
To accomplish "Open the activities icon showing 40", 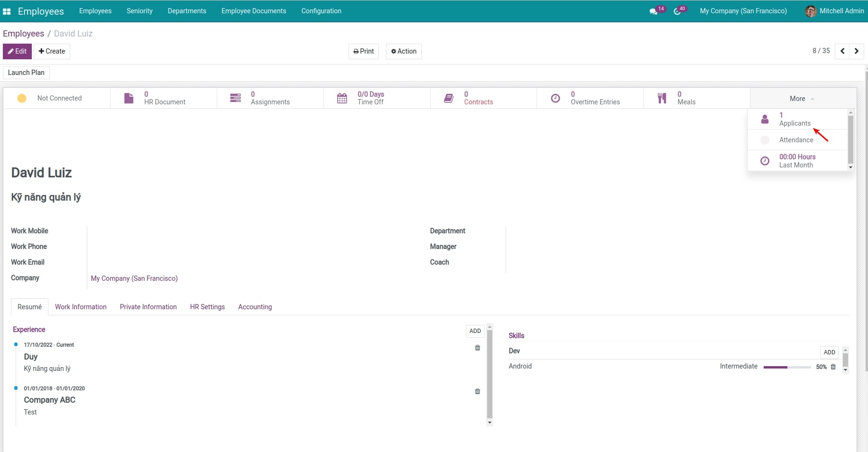I will coord(677,10).
